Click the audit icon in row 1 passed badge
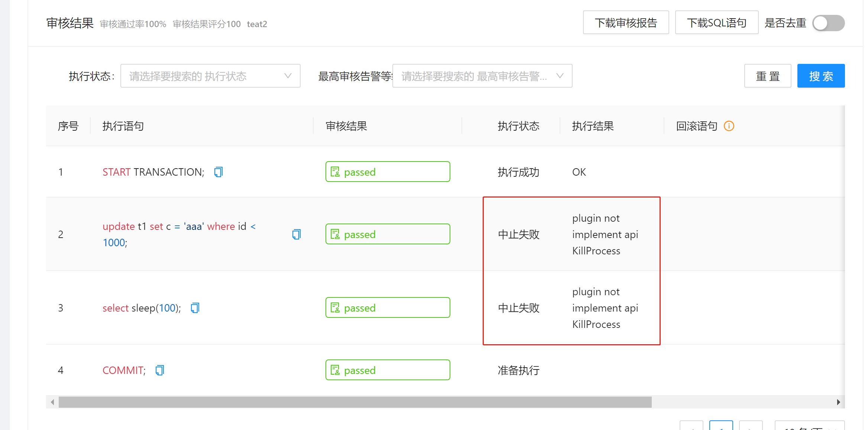 [335, 172]
